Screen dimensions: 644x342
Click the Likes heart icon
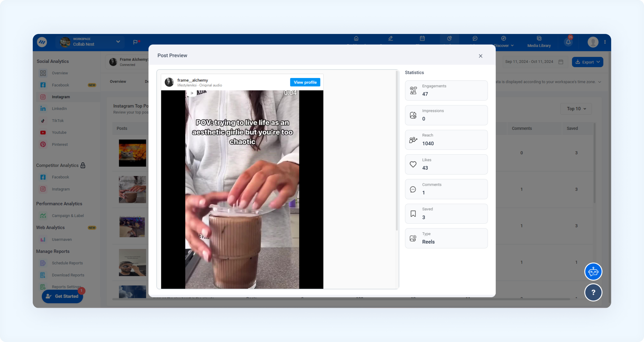[413, 164]
